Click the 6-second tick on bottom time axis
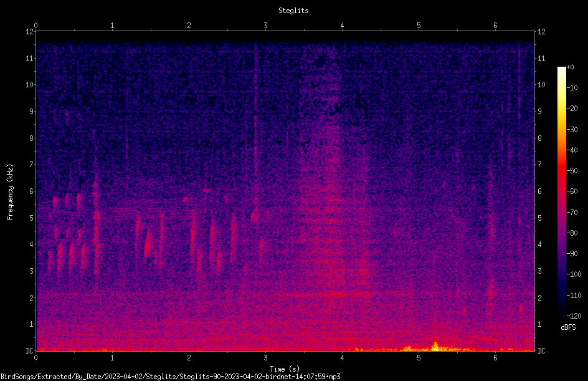This screenshot has width=588, height=381. pyautogui.click(x=495, y=358)
